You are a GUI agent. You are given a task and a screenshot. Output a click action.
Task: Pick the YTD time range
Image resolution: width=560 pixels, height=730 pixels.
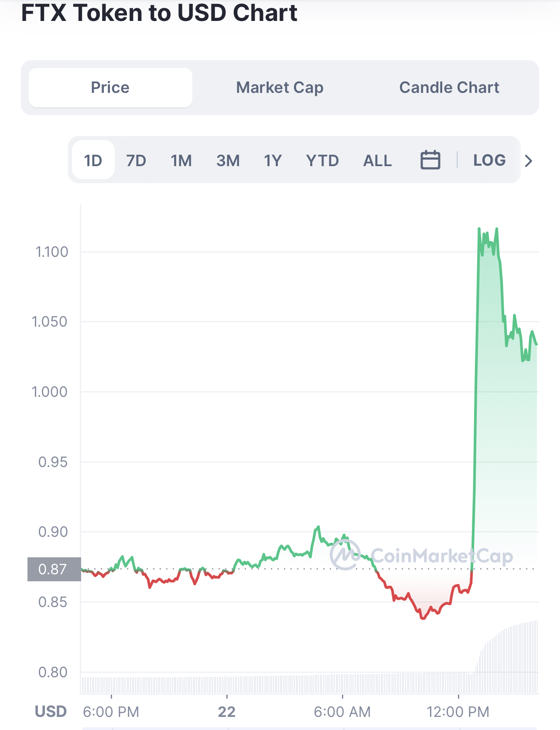(x=322, y=160)
